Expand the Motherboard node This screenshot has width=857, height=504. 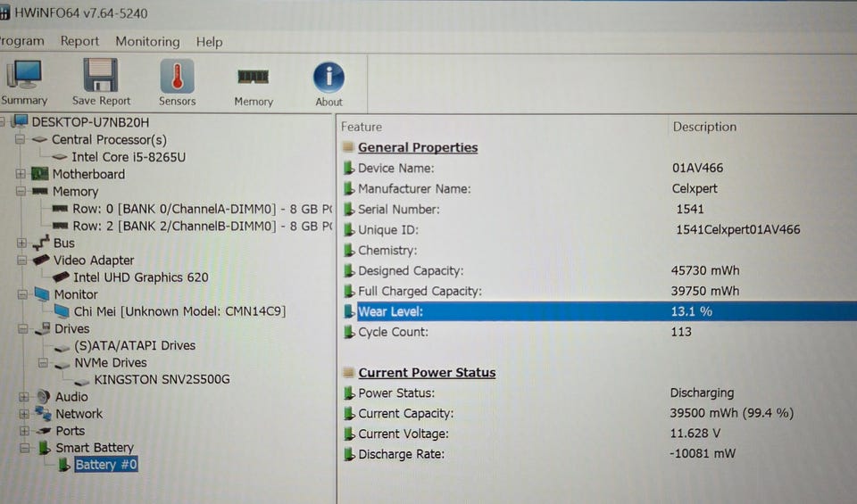tap(21, 174)
